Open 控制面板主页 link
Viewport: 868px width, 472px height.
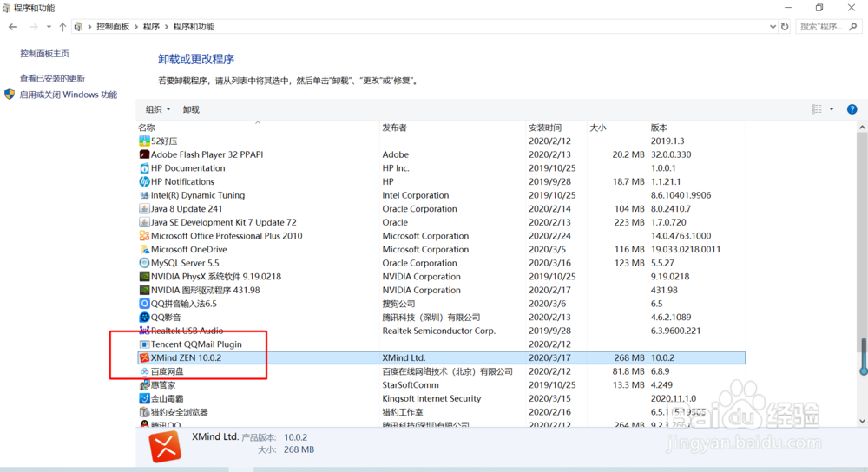[x=44, y=54]
